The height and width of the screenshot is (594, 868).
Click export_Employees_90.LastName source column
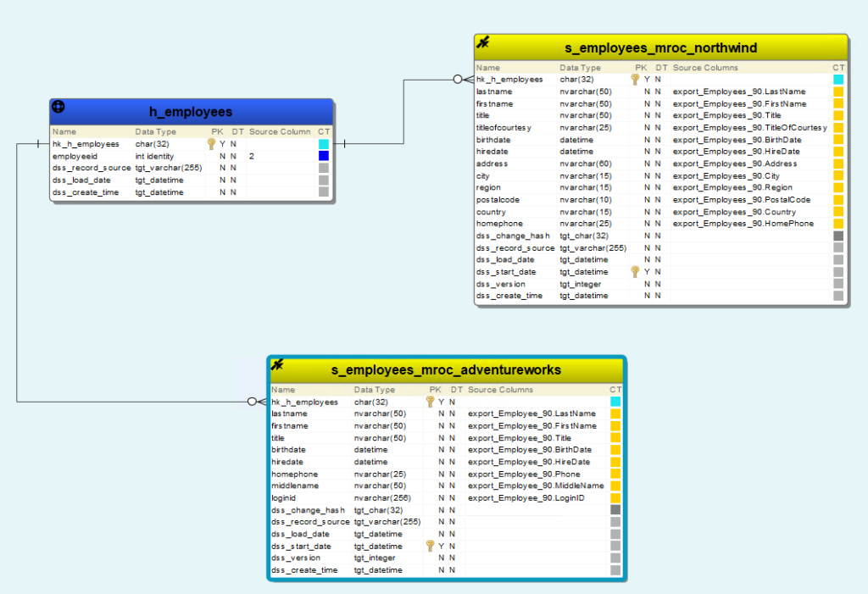(x=739, y=92)
